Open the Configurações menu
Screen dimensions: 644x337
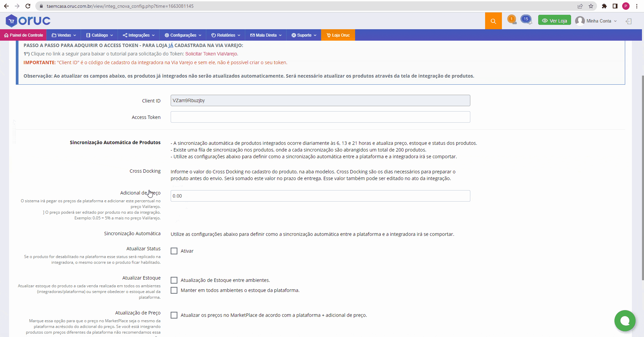click(183, 35)
